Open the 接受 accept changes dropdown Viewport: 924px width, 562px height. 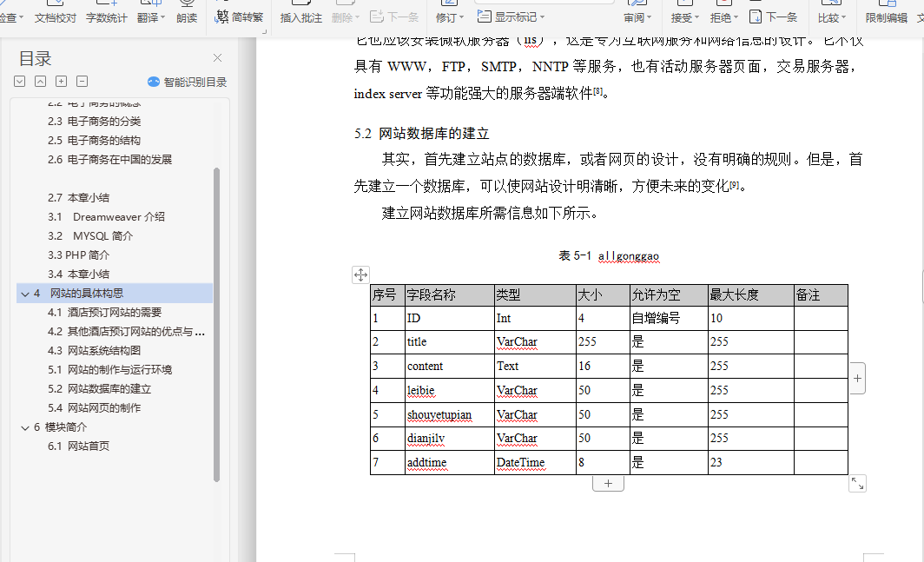[x=684, y=17]
